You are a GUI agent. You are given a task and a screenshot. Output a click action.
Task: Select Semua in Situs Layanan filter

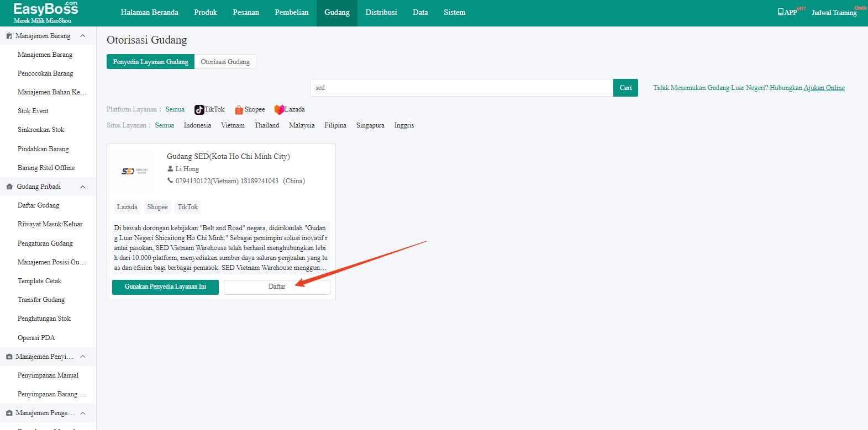[165, 125]
